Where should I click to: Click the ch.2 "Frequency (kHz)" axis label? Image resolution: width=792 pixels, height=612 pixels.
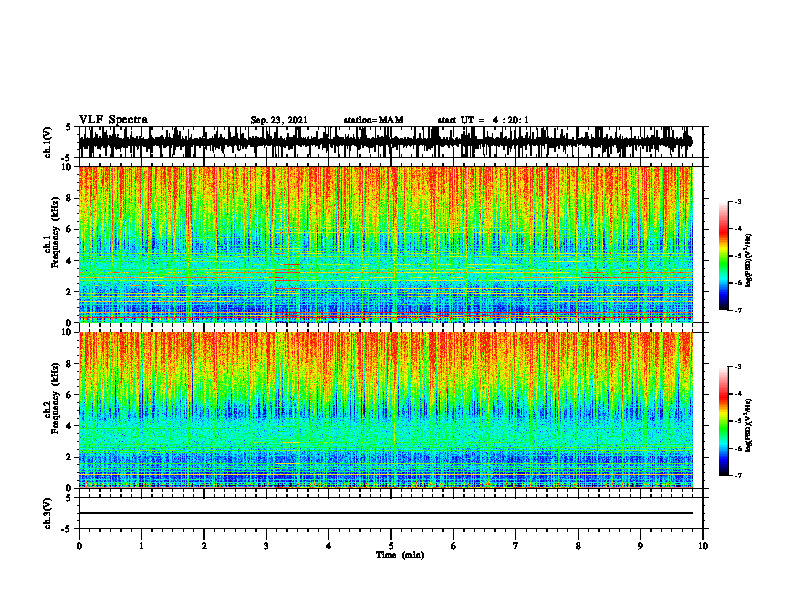[x=55, y=397]
